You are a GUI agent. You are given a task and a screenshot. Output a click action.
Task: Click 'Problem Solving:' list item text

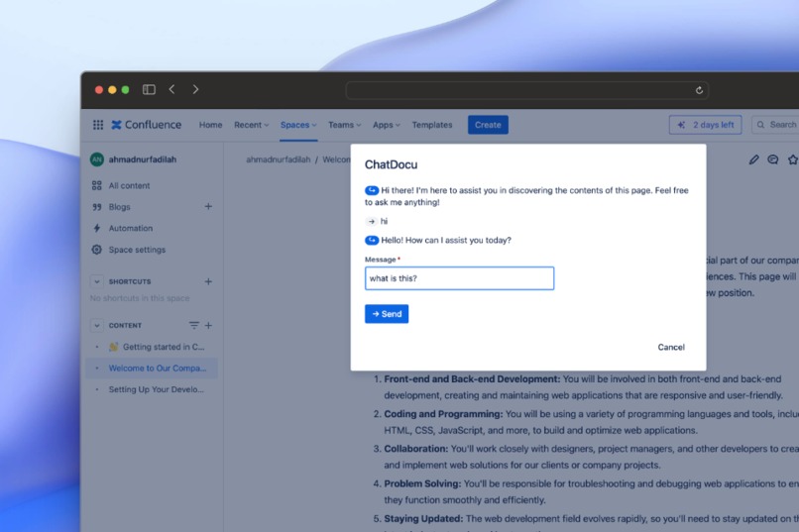click(x=422, y=483)
